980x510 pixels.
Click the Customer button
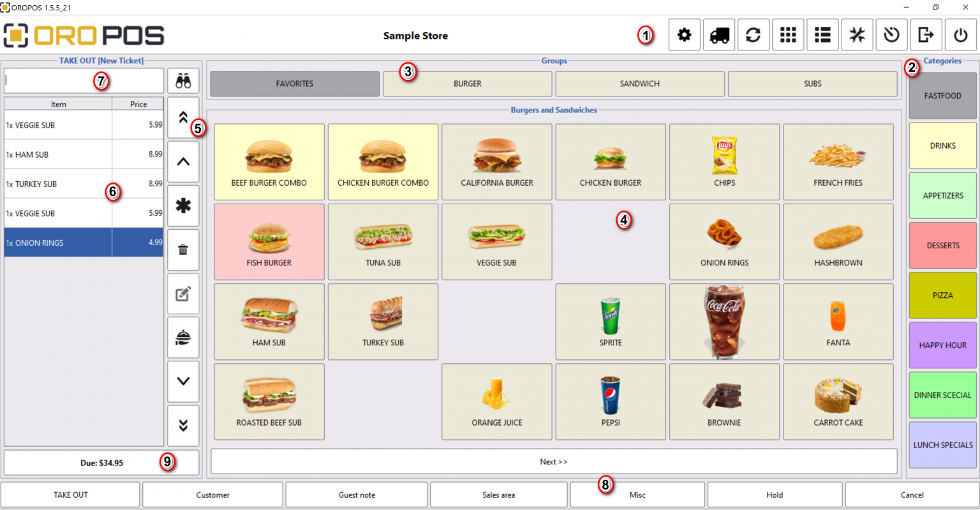212,494
